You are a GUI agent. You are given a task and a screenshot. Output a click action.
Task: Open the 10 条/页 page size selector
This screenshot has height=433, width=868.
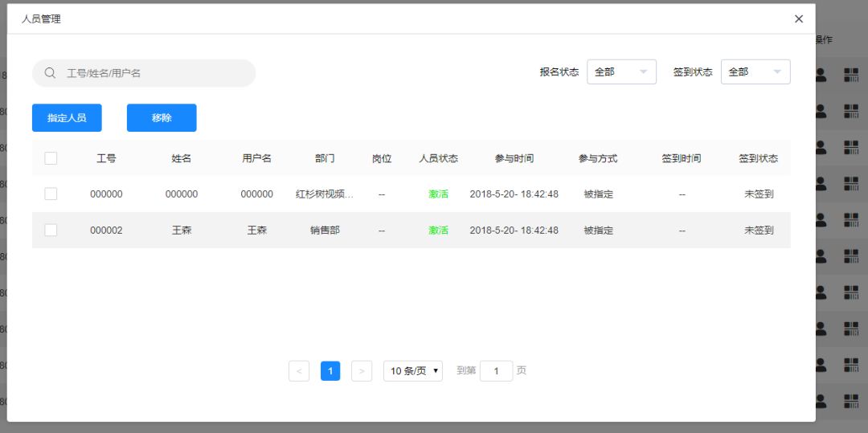click(x=413, y=371)
